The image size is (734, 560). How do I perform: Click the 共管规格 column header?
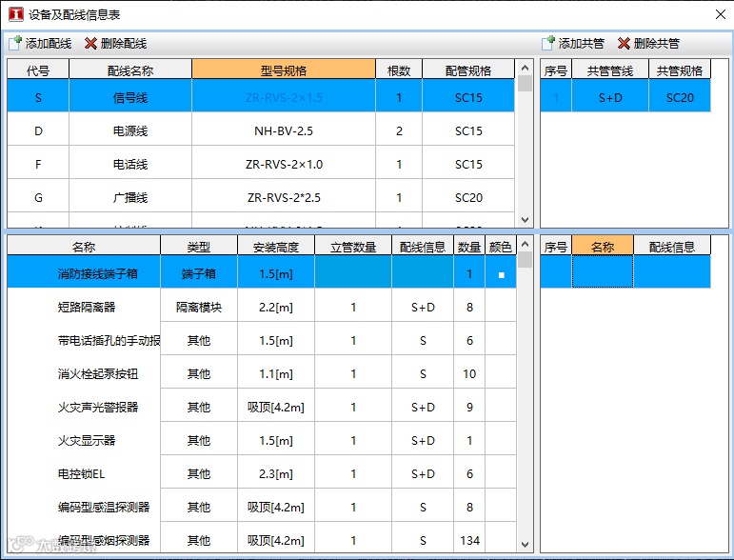[679, 70]
